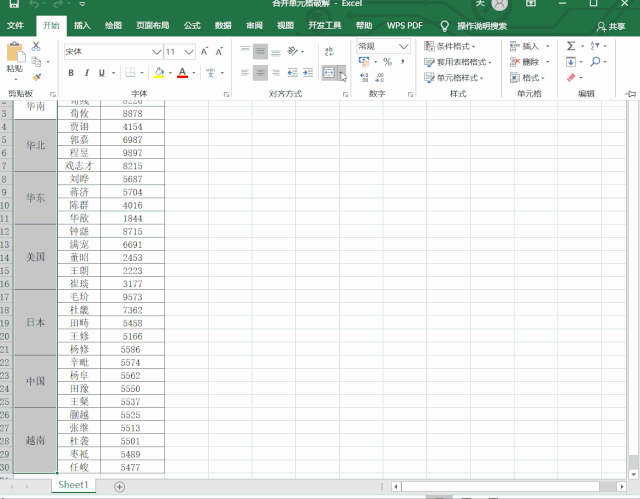The width and height of the screenshot is (640, 499).
Task: Click the Clear eraser icon
Action: click(x=571, y=78)
